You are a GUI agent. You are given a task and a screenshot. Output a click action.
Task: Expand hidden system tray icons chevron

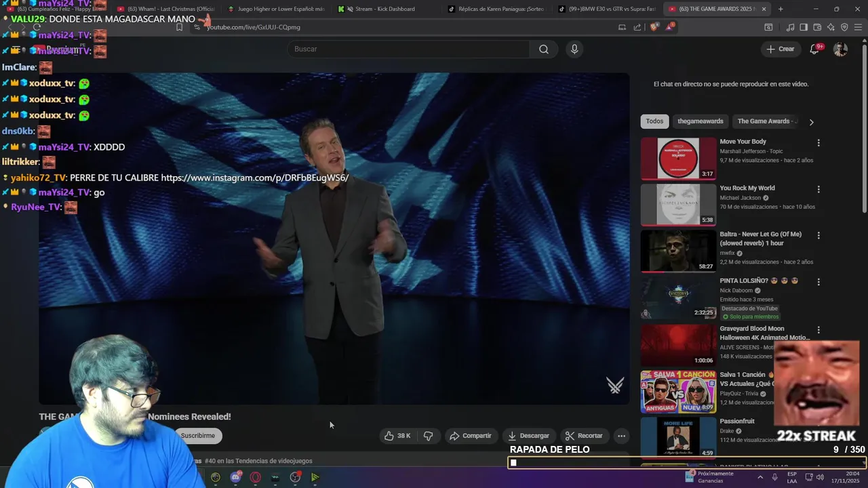[x=759, y=477]
